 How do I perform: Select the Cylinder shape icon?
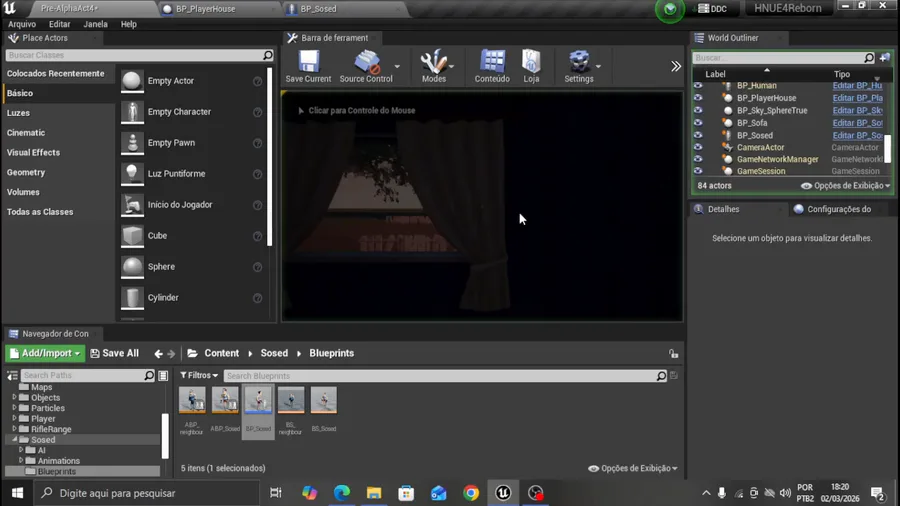click(132, 298)
